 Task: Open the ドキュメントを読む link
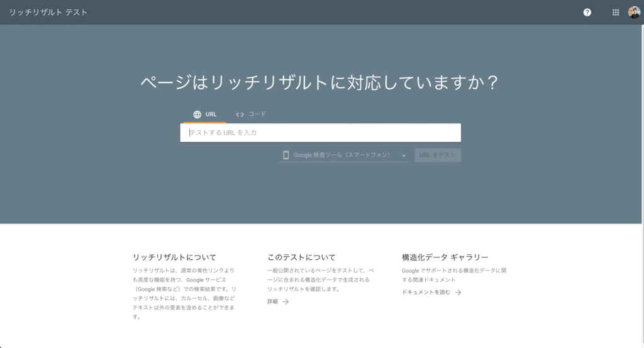tap(431, 292)
